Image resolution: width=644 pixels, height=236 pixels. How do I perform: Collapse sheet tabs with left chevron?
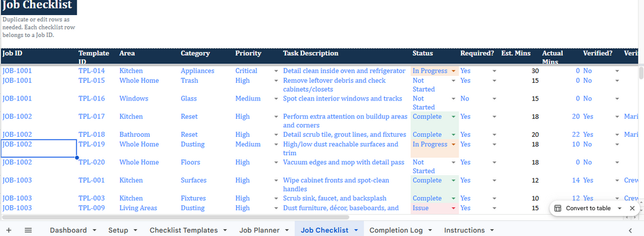(630, 230)
